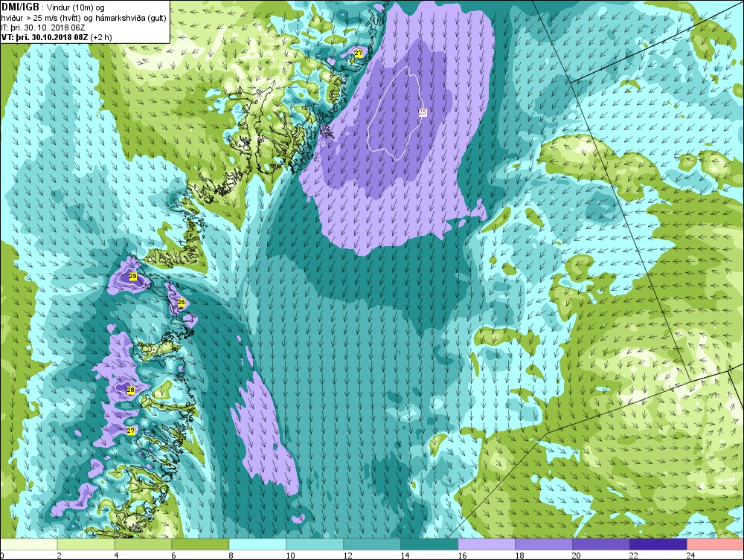Select the northernmost yellow '27' gust label

point(359,54)
